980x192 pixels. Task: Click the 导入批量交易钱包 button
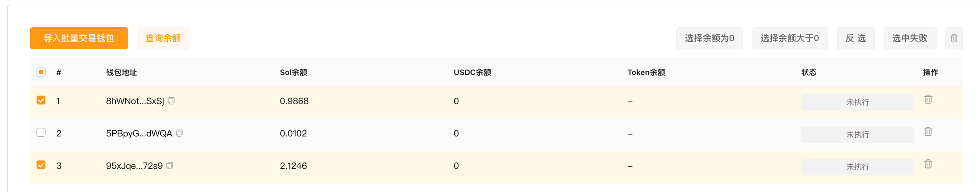pos(79,38)
